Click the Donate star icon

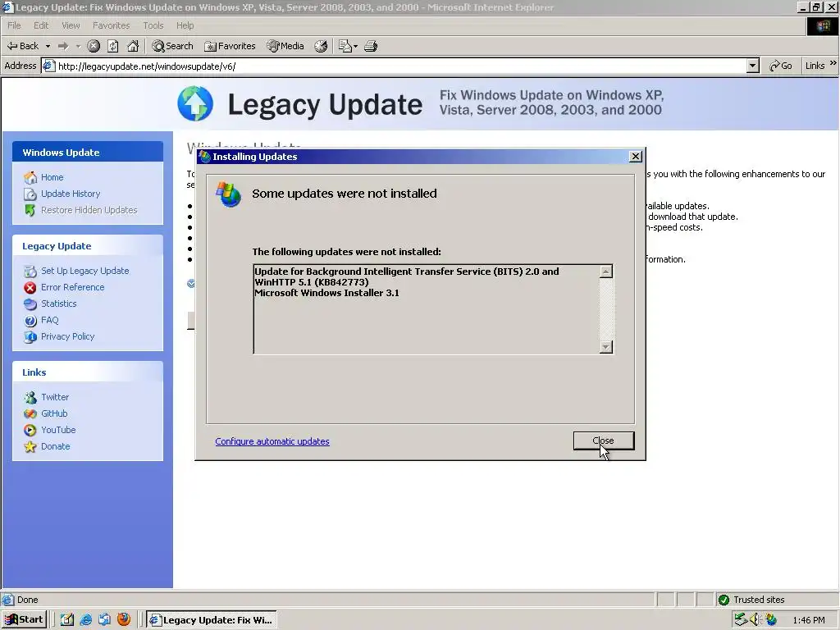pyautogui.click(x=30, y=447)
